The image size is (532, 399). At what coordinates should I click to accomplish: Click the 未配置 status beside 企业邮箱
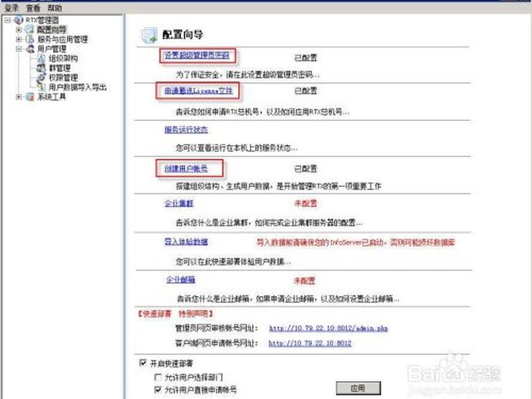pyautogui.click(x=305, y=281)
